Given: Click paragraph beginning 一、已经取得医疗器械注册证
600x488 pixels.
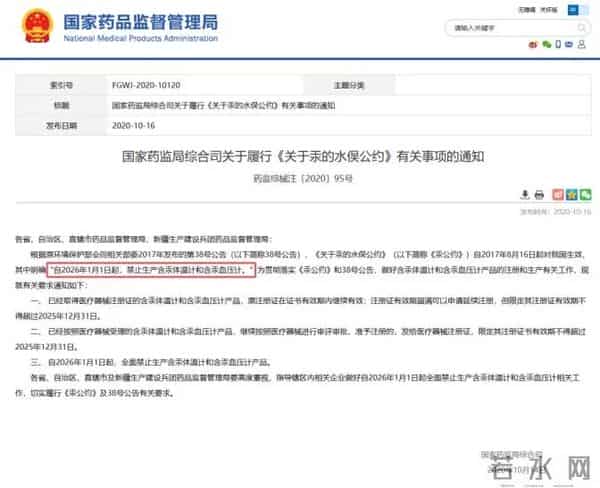Looking at the screenshot, I should click(x=300, y=308).
